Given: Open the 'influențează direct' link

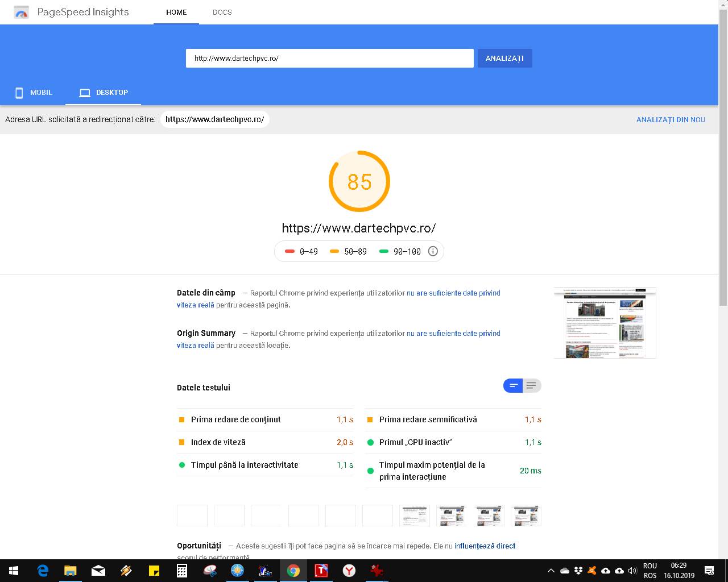Looking at the screenshot, I should click(485, 546).
